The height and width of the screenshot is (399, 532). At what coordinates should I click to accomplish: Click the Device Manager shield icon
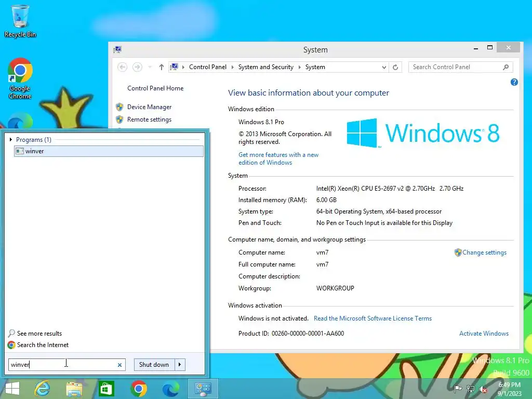pyautogui.click(x=119, y=107)
